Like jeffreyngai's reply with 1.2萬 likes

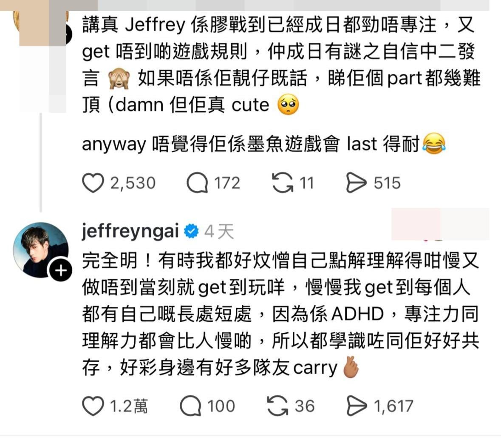[x=93, y=406]
